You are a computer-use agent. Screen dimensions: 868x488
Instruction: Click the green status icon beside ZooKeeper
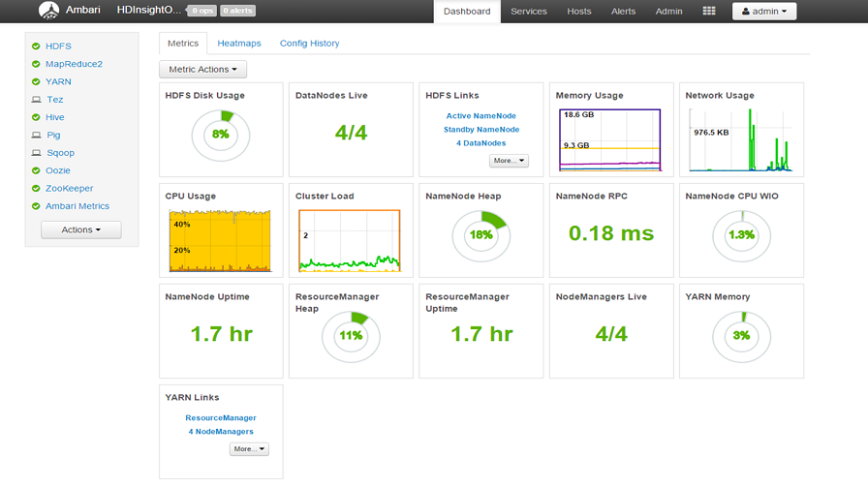click(36, 189)
